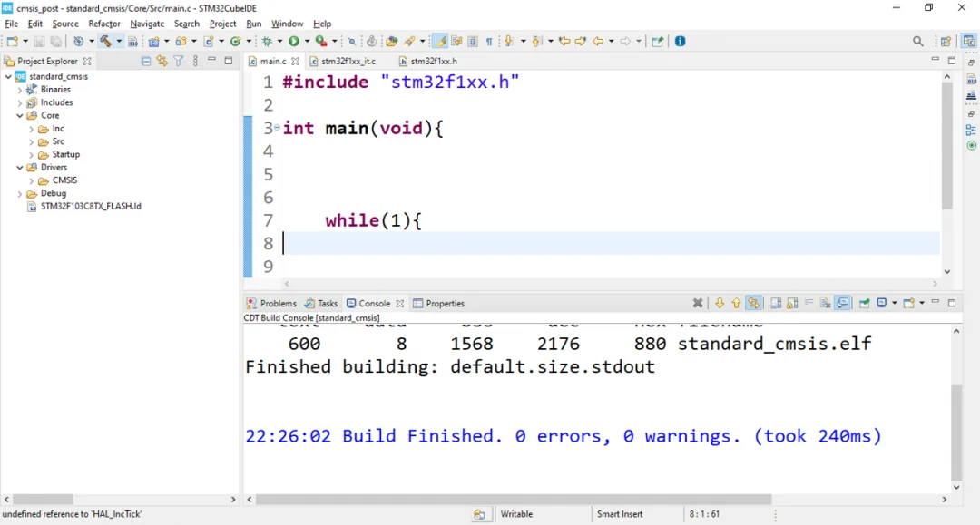
Task: Toggle Mark Occurrences highlighter in toolbar
Action: click(440, 41)
